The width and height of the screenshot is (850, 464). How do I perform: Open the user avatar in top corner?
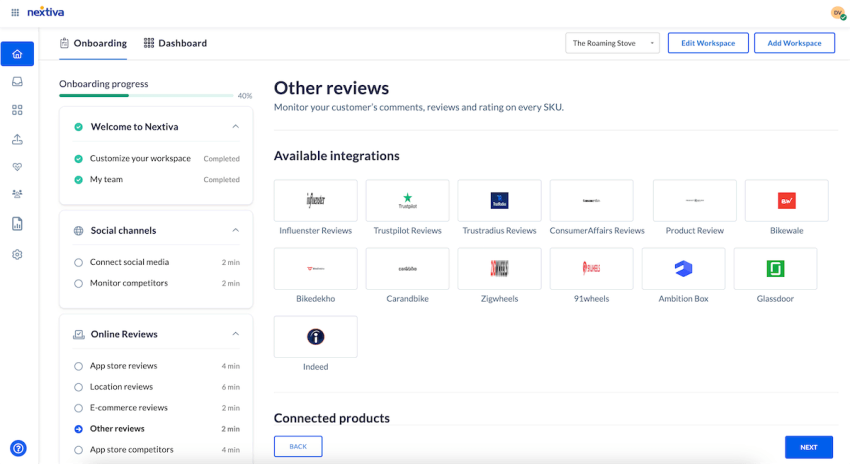(838, 13)
